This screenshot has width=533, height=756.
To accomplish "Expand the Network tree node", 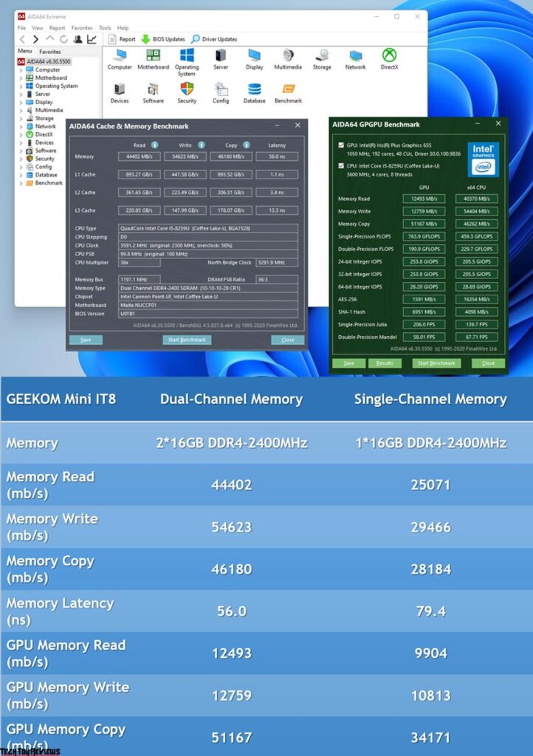I will pyautogui.click(x=21, y=126).
